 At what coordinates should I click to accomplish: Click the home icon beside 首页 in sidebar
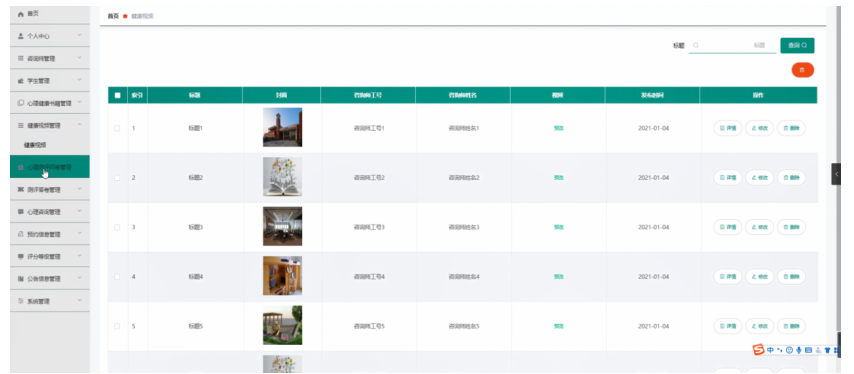click(21, 14)
